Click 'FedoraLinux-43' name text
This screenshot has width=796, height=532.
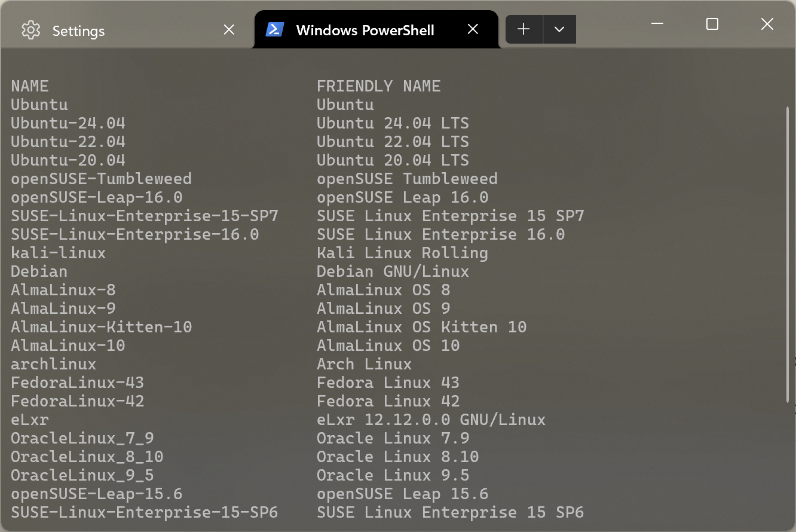click(x=78, y=383)
